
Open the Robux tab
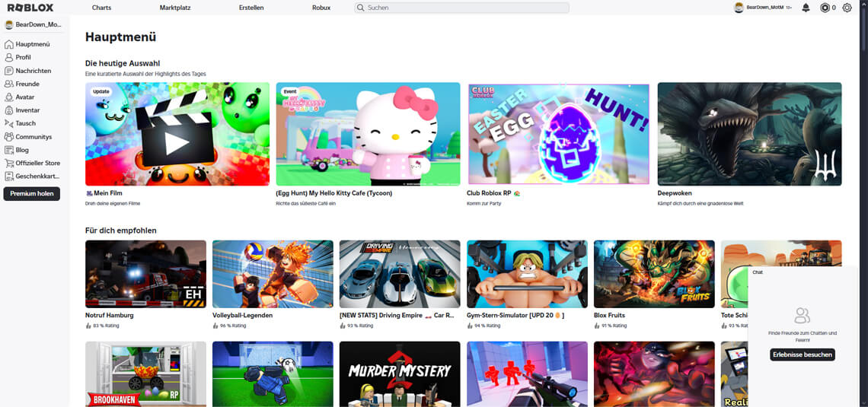pos(321,8)
